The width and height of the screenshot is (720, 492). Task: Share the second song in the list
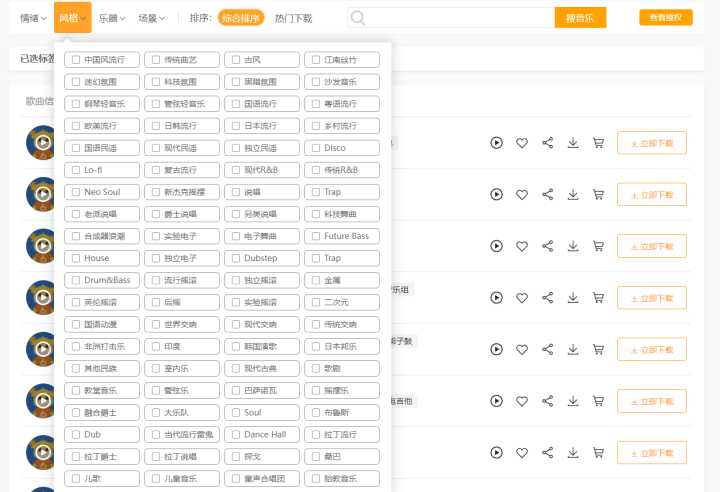pyautogui.click(x=548, y=194)
